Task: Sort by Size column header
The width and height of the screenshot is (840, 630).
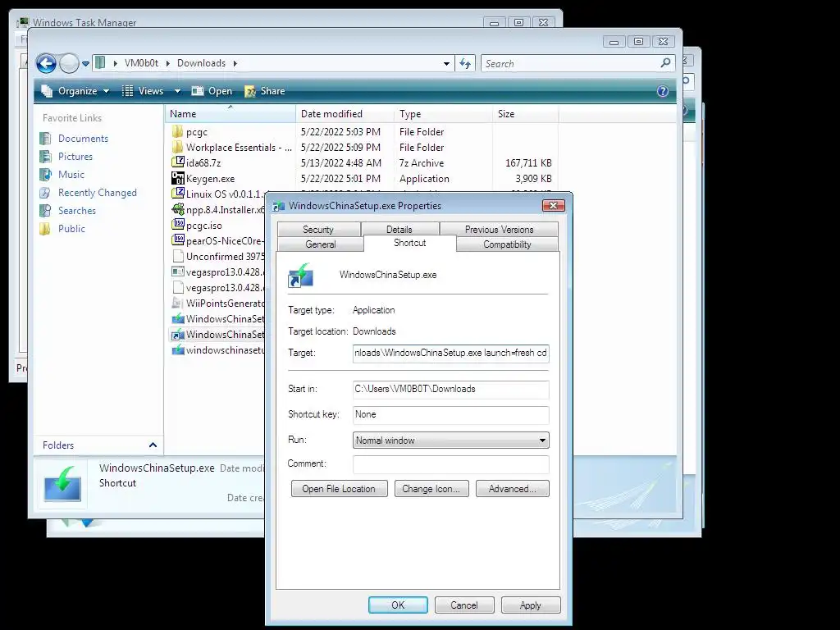Action: tap(526, 113)
